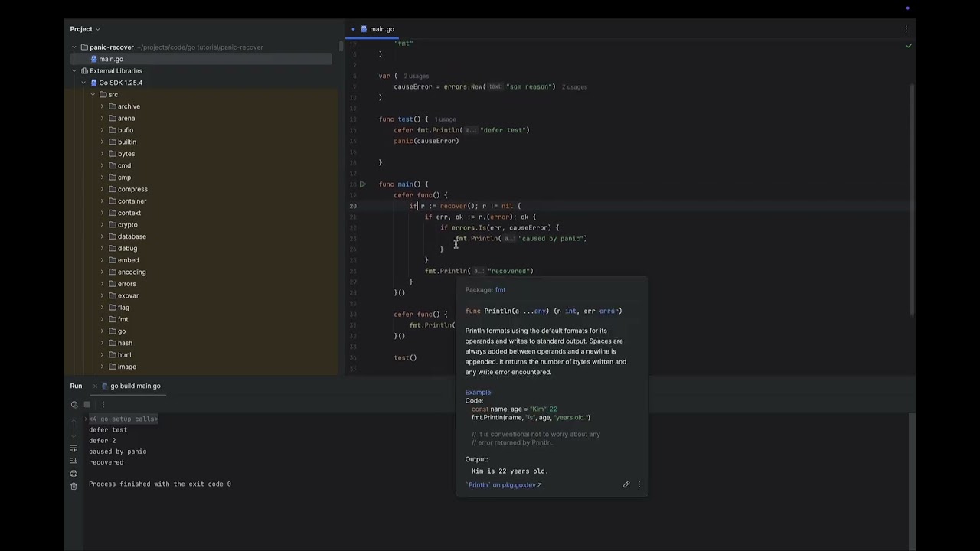This screenshot has width=980, height=551.
Task: Close the go build main.go run tab
Action: [95, 386]
